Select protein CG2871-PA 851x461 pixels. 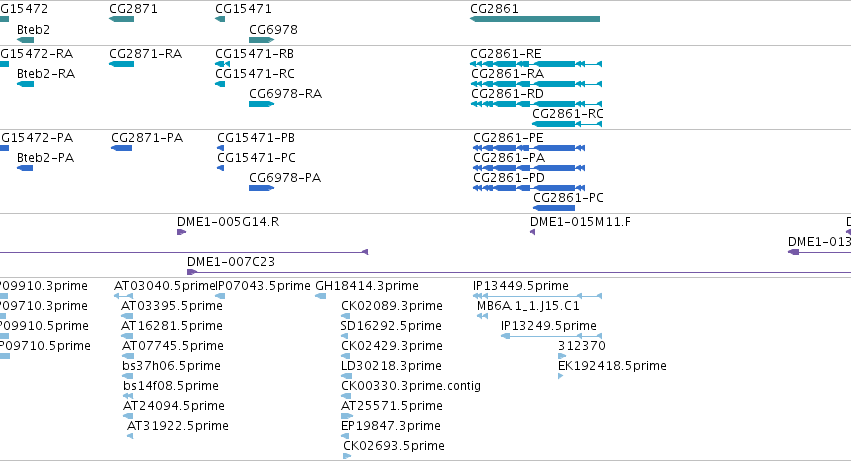pos(147,138)
